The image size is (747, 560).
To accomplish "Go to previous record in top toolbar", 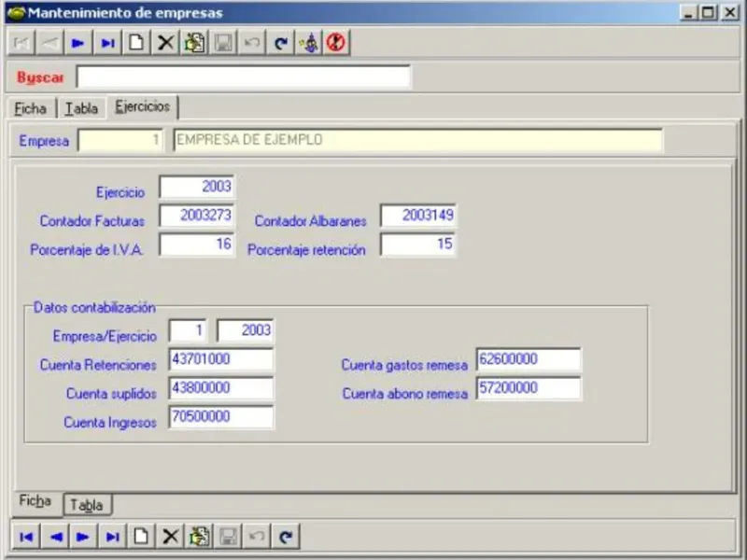I will (x=50, y=43).
